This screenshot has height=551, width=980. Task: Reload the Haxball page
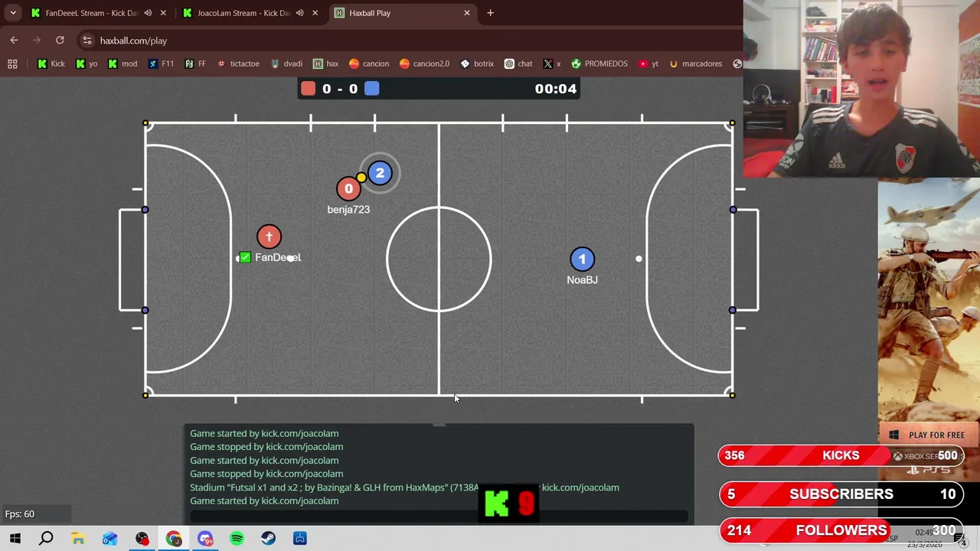click(x=60, y=40)
